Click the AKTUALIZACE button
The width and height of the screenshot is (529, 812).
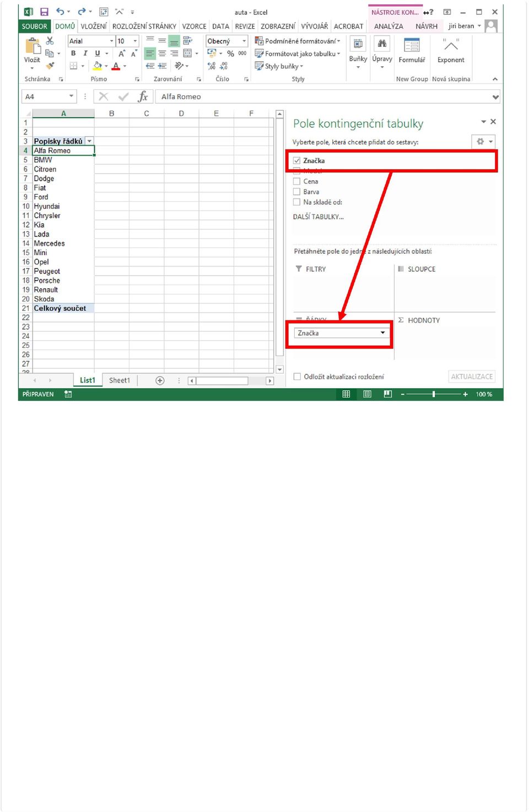[x=472, y=377]
